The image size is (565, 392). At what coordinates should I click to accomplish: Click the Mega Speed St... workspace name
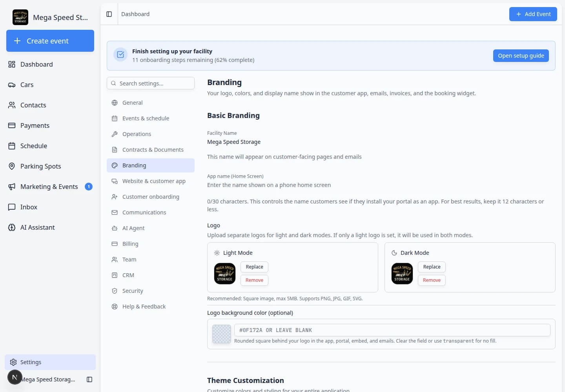pos(60,17)
